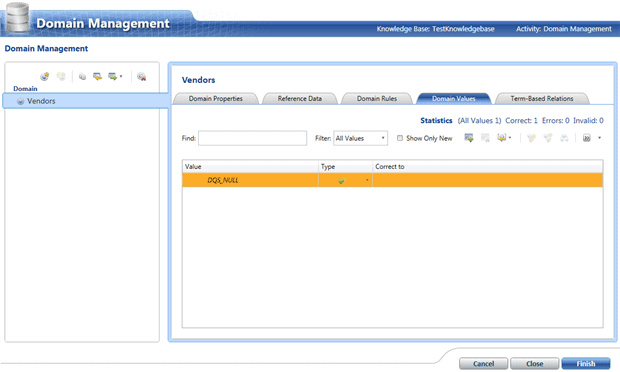
Task: Click the Import Domain icon in the Domain toolbar
Action: click(x=113, y=76)
